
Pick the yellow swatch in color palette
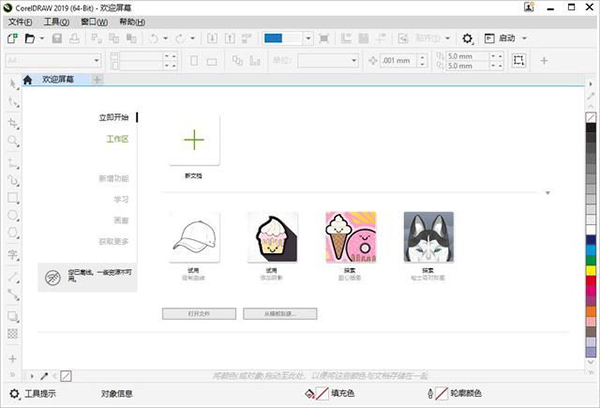point(591,271)
